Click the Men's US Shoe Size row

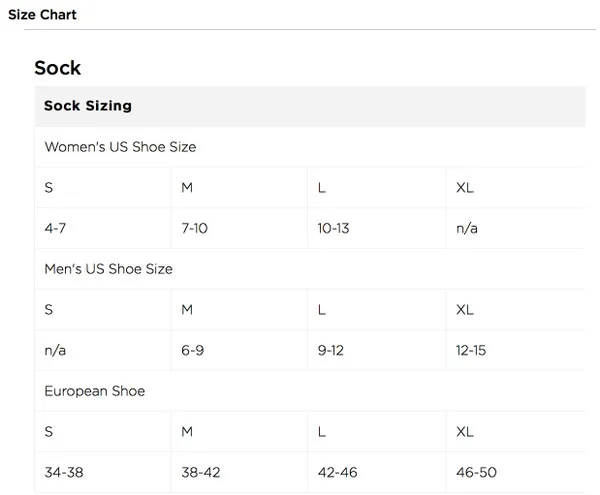[x=310, y=269]
